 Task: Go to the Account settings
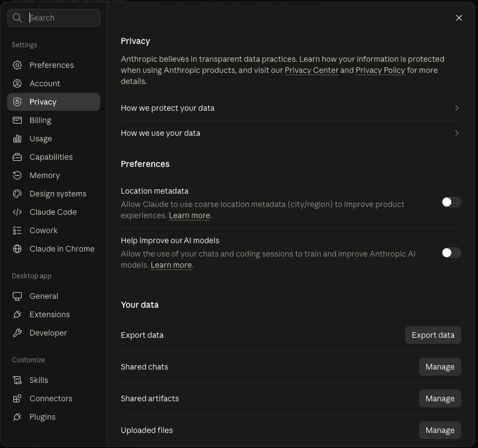pos(53,83)
